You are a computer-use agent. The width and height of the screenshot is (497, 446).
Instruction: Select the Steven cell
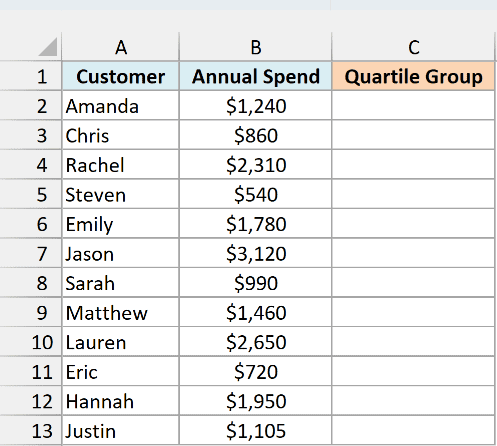[120, 194]
